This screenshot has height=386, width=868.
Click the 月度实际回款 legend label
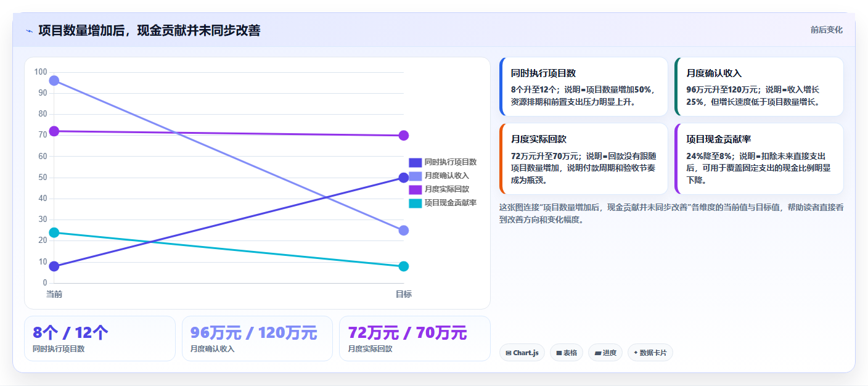pyautogui.click(x=447, y=189)
